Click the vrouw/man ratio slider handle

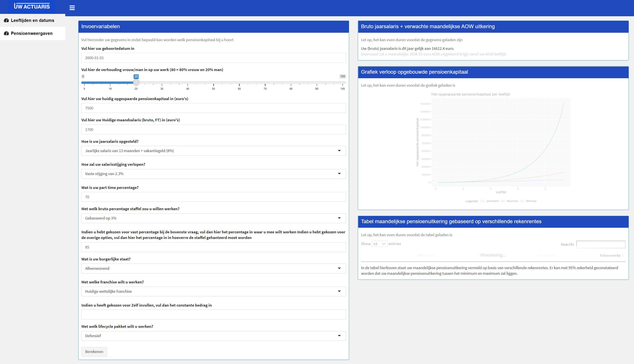pos(136,82)
